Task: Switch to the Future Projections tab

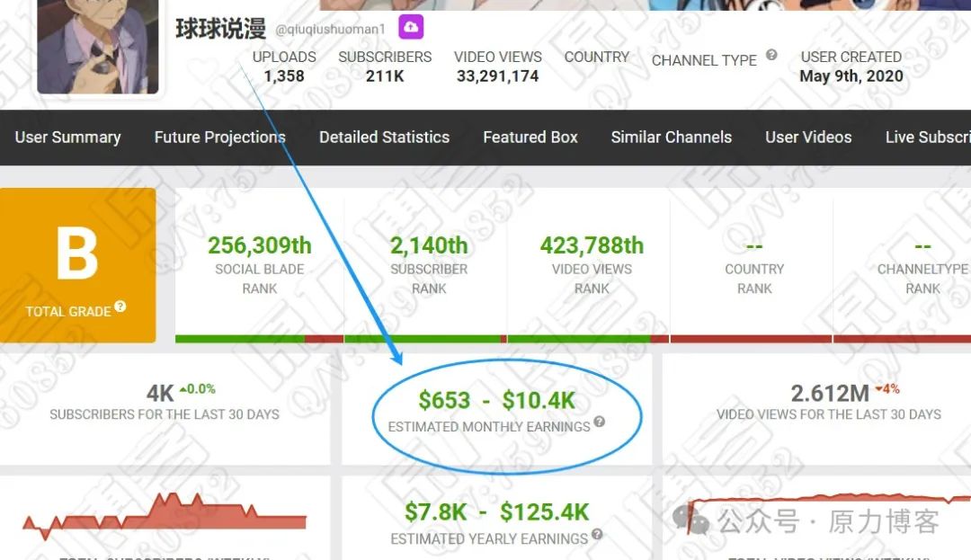Action: pyautogui.click(x=219, y=137)
